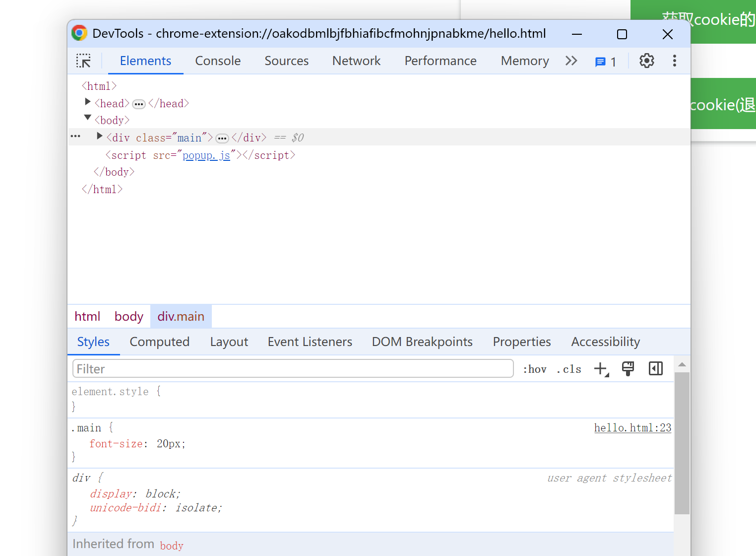This screenshot has width=756, height=556.
Task: Open the Properties sub-tab
Action: [x=522, y=342]
